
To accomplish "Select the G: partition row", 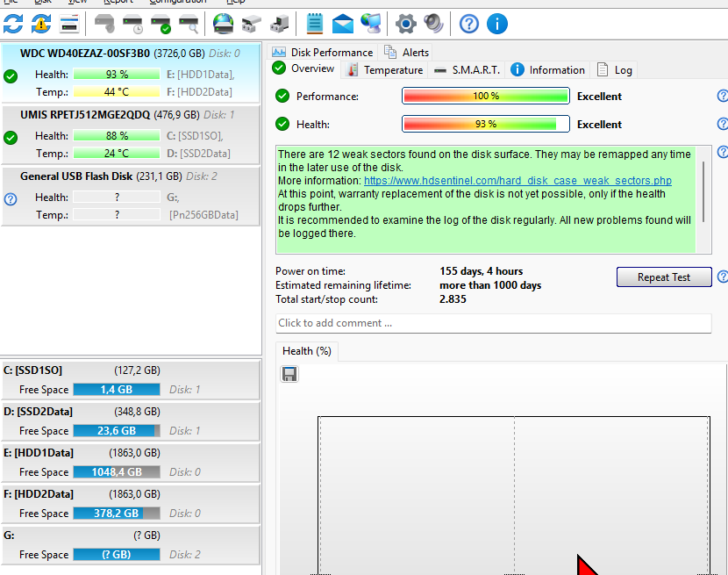I will click(131, 545).
